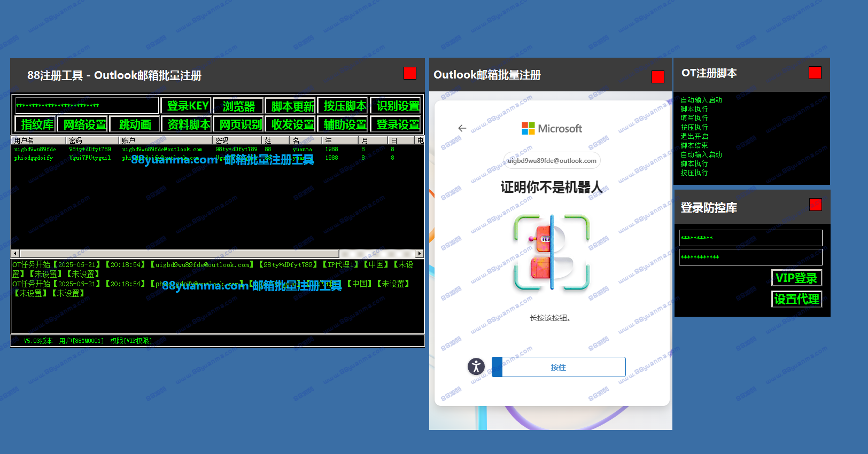Select username cell phiodggdoify
868x454 pixels.
(x=33, y=158)
